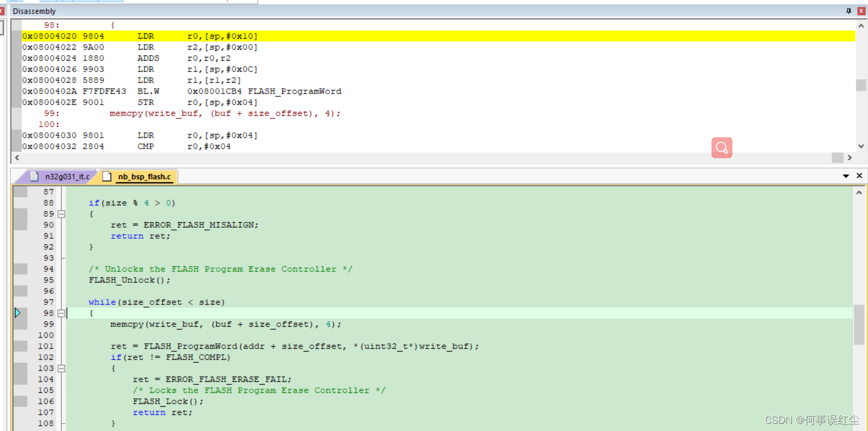Click the current-line arrow marker at line 98

click(x=18, y=313)
